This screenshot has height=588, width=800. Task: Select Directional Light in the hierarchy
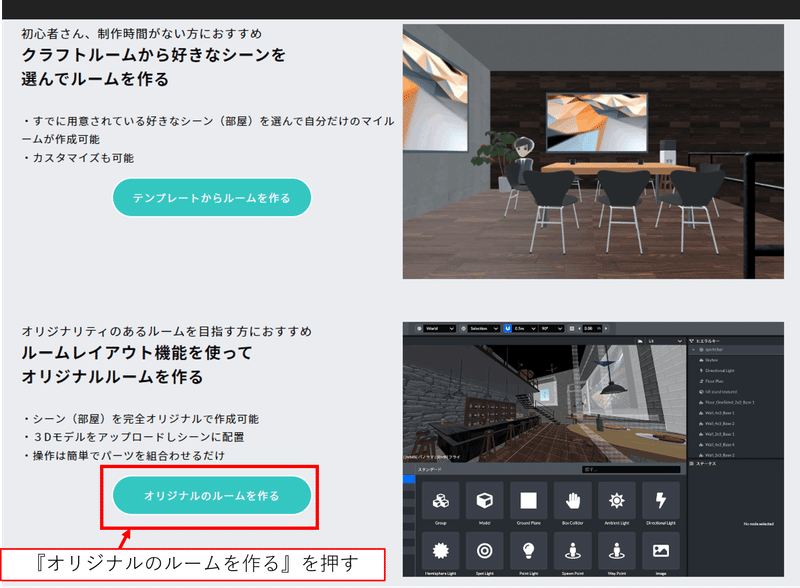717,371
